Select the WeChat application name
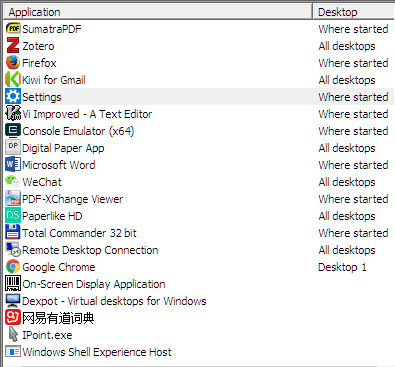 [42, 182]
